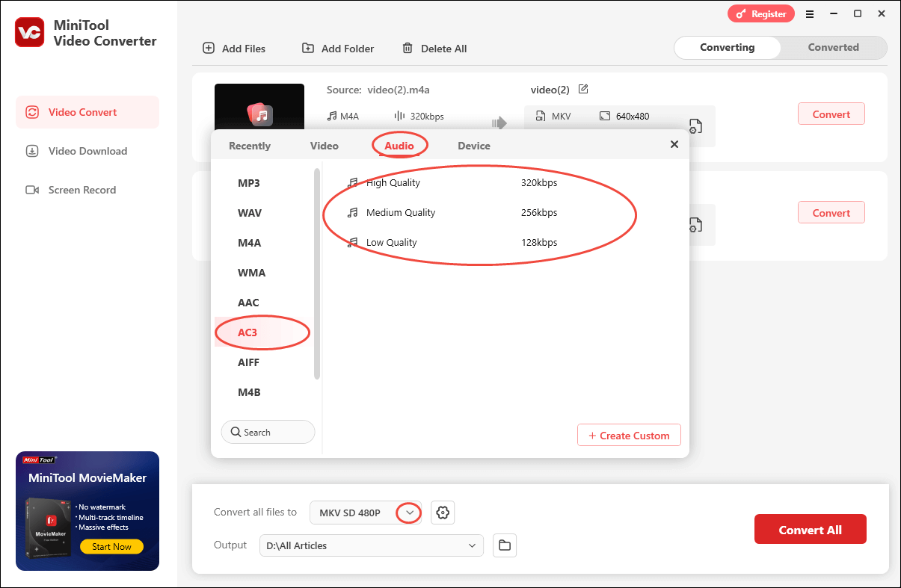Screen dimensions: 901x588
Task: Edit output name video(2) with pencil icon
Action: point(583,89)
